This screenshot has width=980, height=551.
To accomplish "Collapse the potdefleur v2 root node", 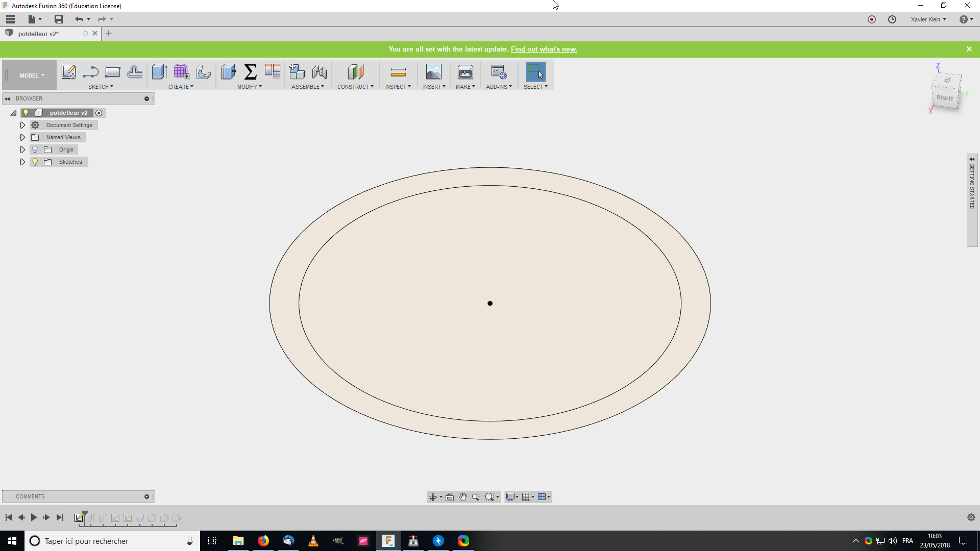I will [14, 113].
